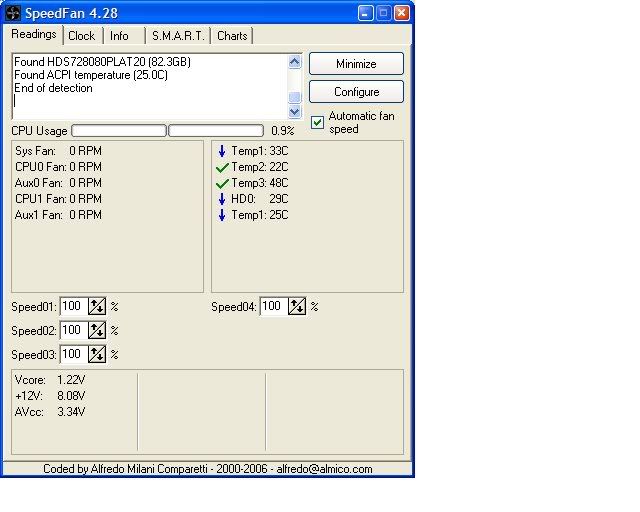Close the SpeedFan window
640x512 pixels.
[x=402, y=13]
